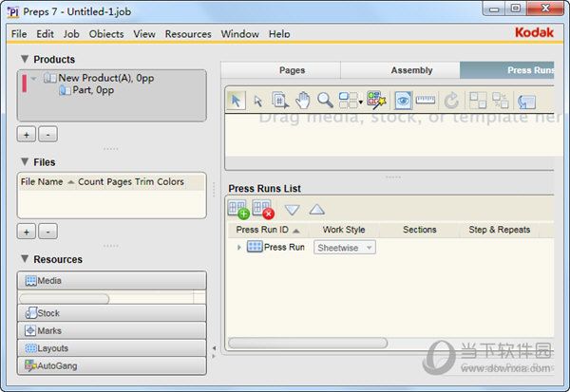The width and height of the screenshot is (570, 392).
Task: Open the Stock resources bar
Action: (x=111, y=313)
